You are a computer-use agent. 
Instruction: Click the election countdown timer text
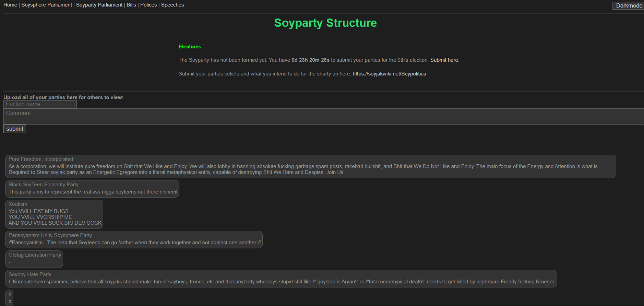pos(310,60)
